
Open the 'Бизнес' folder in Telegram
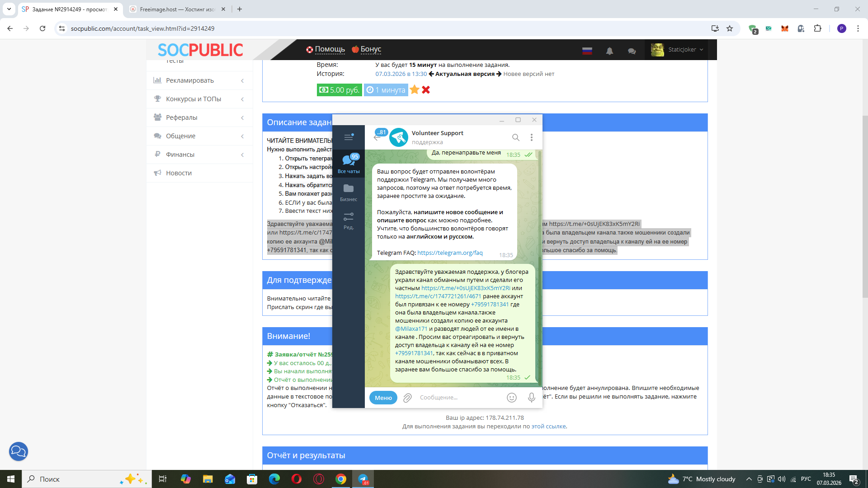[x=349, y=192]
